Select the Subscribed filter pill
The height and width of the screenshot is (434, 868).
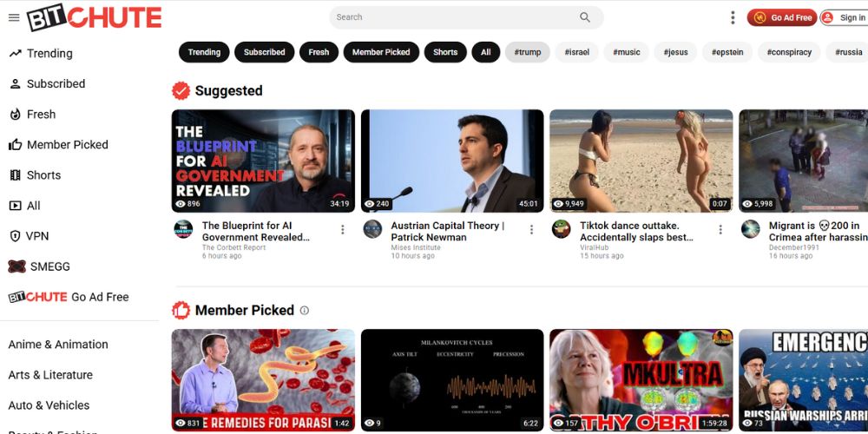pos(264,52)
